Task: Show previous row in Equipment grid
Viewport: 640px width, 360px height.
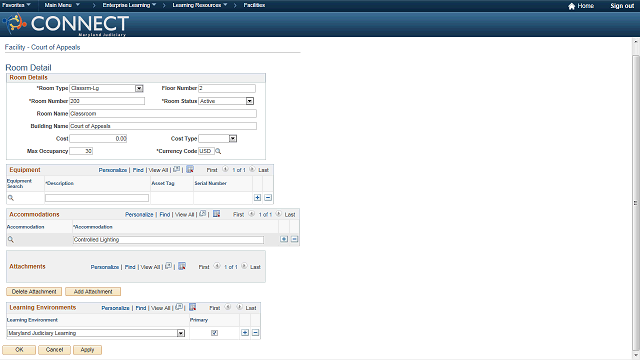Action: [225, 169]
